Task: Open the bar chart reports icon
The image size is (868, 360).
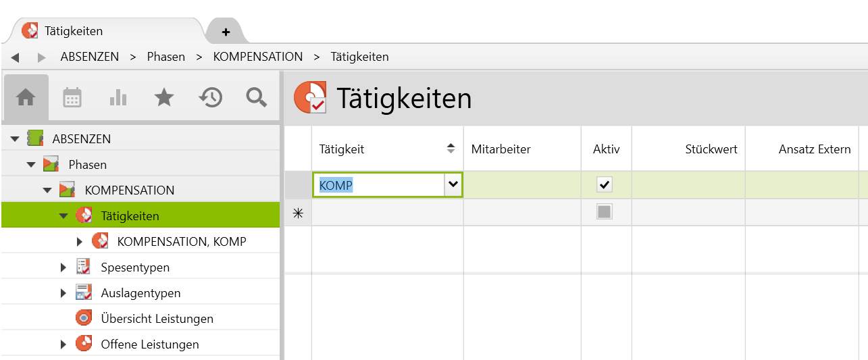Action: click(118, 98)
